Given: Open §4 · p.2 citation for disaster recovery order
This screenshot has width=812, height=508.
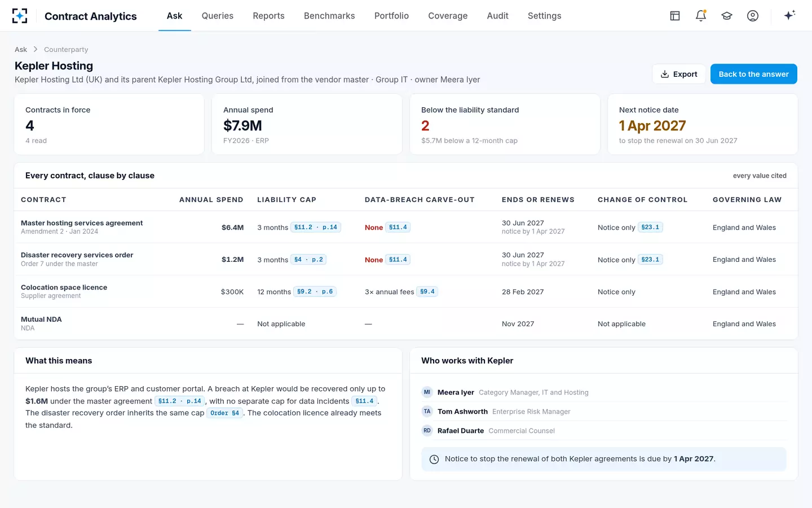Looking at the screenshot, I should (308, 260).
